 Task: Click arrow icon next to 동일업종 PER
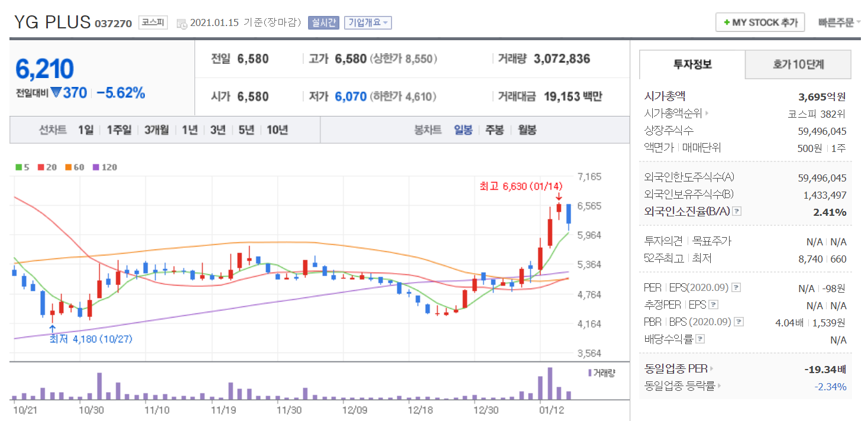click(711, 369)
